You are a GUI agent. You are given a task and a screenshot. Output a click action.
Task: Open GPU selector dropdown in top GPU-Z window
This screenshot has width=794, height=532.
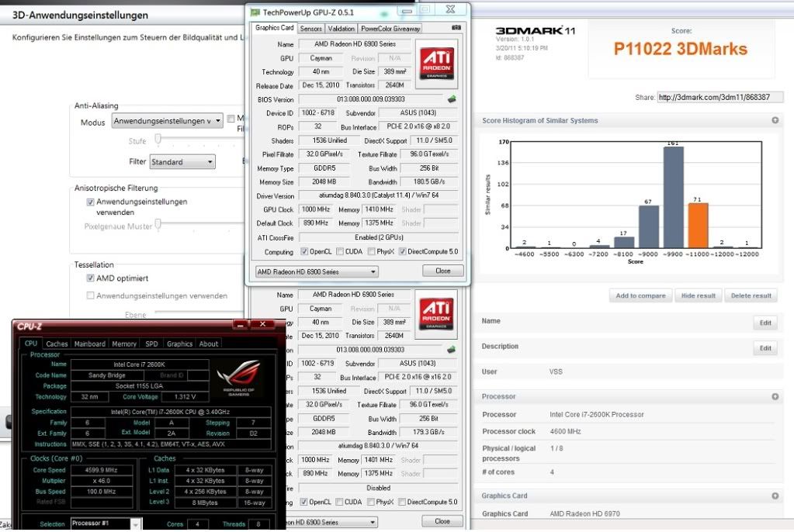(x=317, y=271)
